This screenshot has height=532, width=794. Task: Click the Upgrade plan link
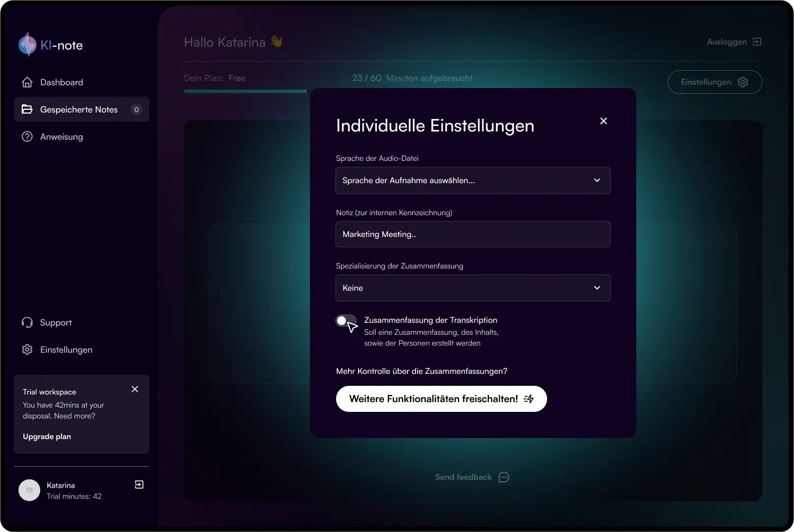(47, 436)
